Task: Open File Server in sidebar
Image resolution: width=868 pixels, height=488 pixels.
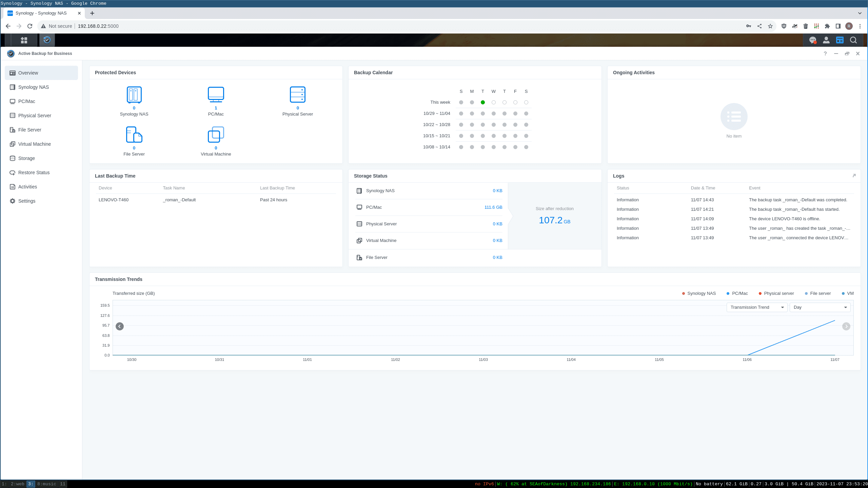Action: [41, 130]
